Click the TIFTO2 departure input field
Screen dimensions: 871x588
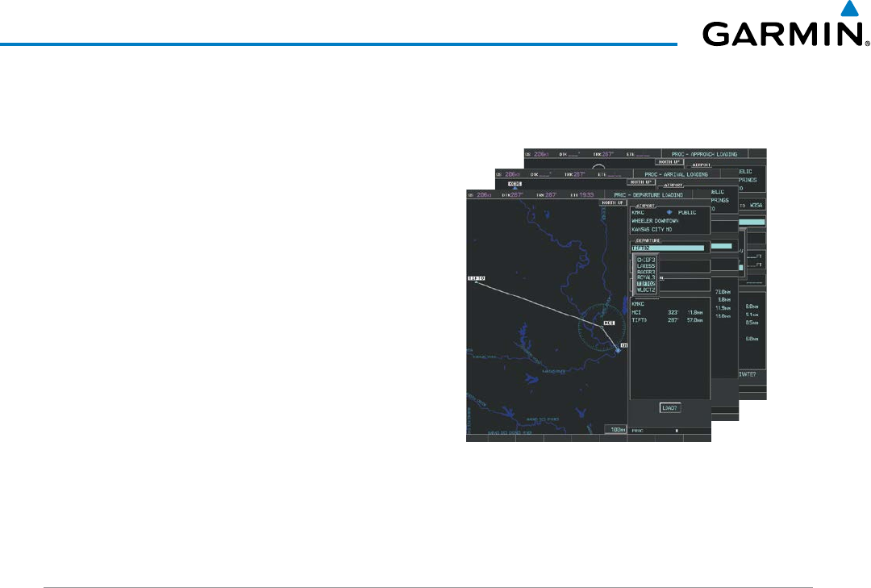point(668,248)
